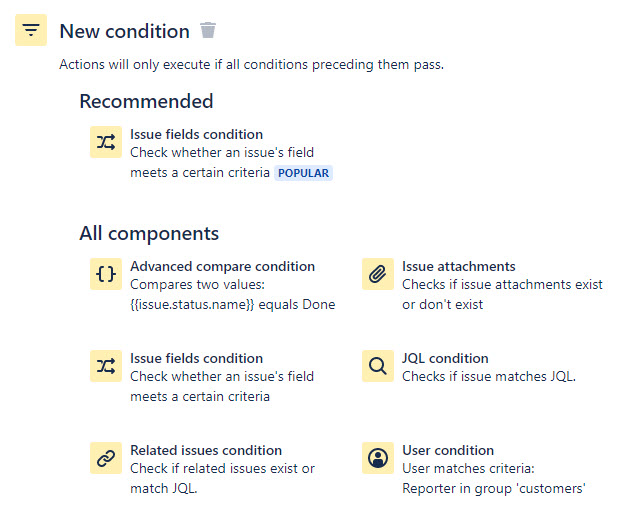
Task: Click the curly braces Advanced compare icon
Action: pyautogui.click(x=106, y=274)
